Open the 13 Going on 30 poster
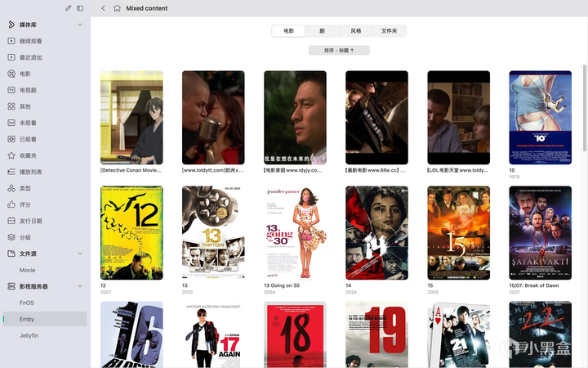 pos(295,233)
